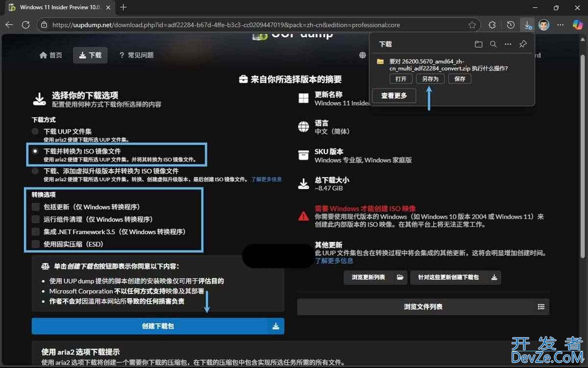Enable 运行组件清理 checkbox

point(35,219)
